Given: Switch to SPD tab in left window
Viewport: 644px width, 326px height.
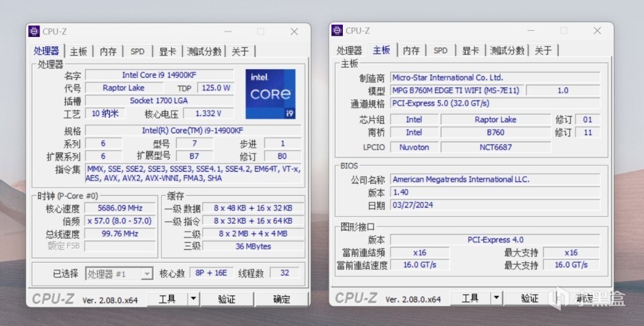Looking at the screenshot, I should (x=138, y=52).
